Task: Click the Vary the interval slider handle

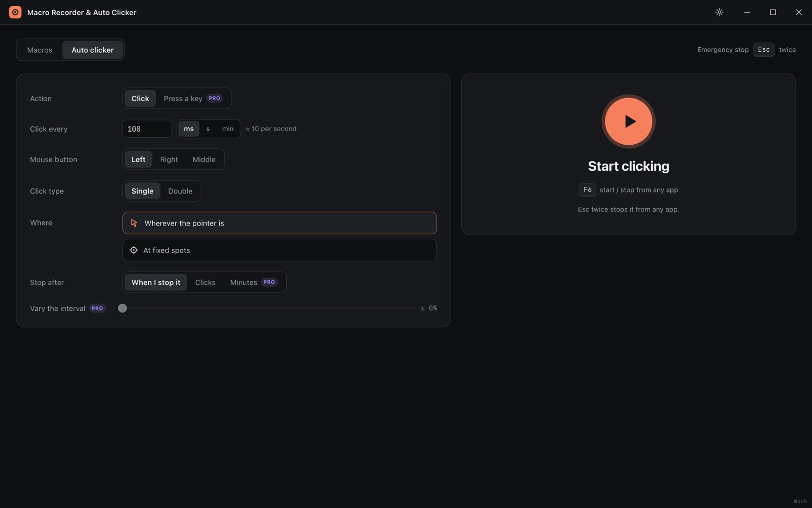Action: click(122, 308)
